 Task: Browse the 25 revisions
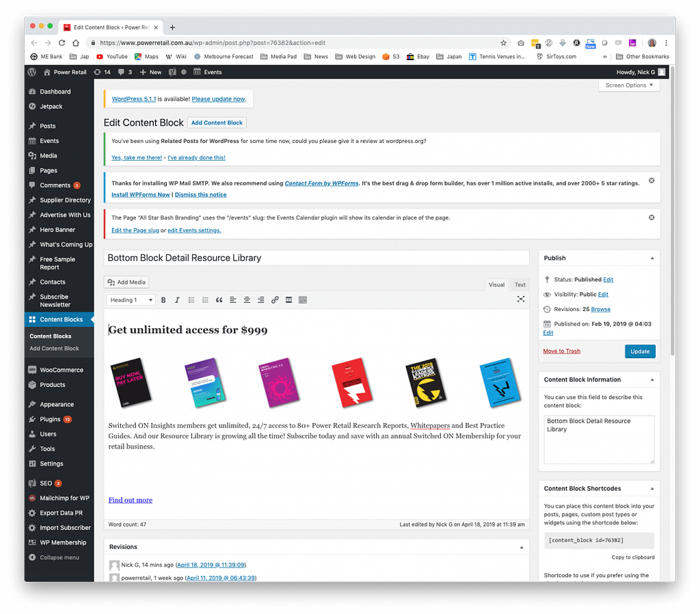point(600,309)
